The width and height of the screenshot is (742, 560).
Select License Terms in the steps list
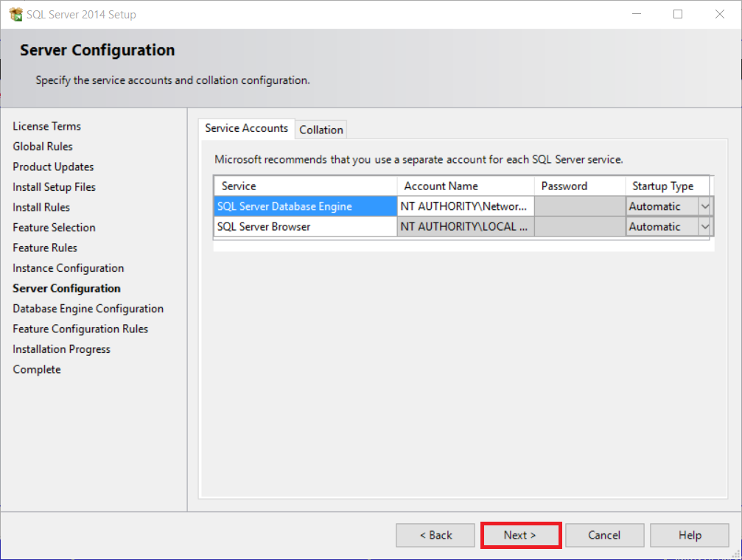click(x=47, y=127)
